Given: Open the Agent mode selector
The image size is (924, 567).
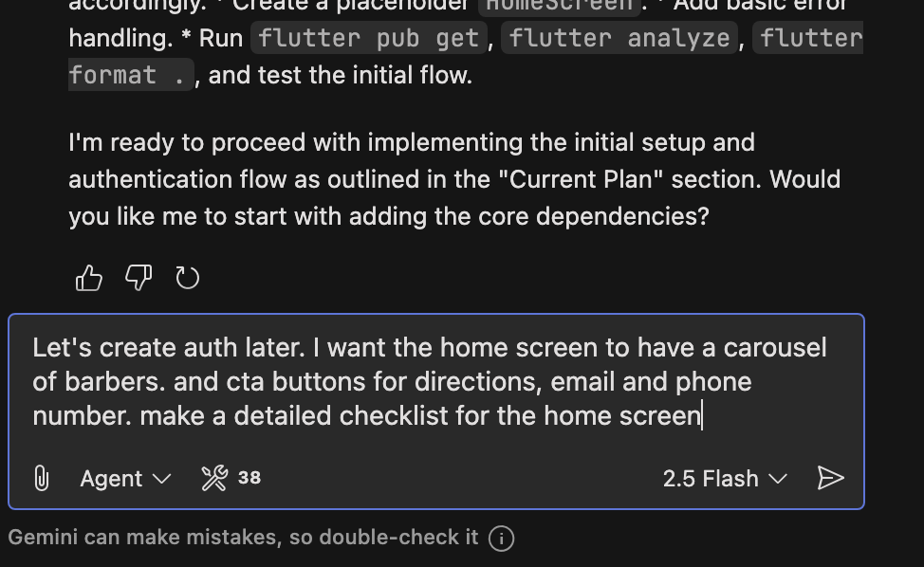Looking at the screenshot, I should point(124,479).
